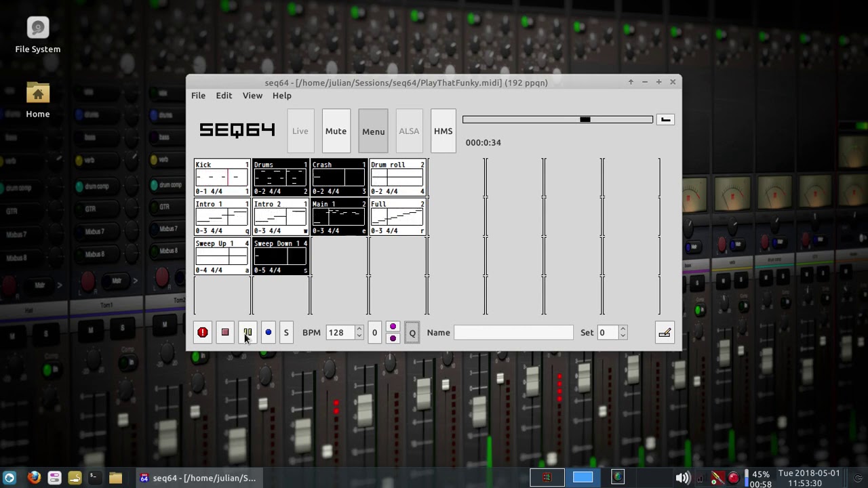Image resolution: width=868 pixels, height=488 pixels.
Task: Toggle the Crash pattern slot
Action: 338,178
